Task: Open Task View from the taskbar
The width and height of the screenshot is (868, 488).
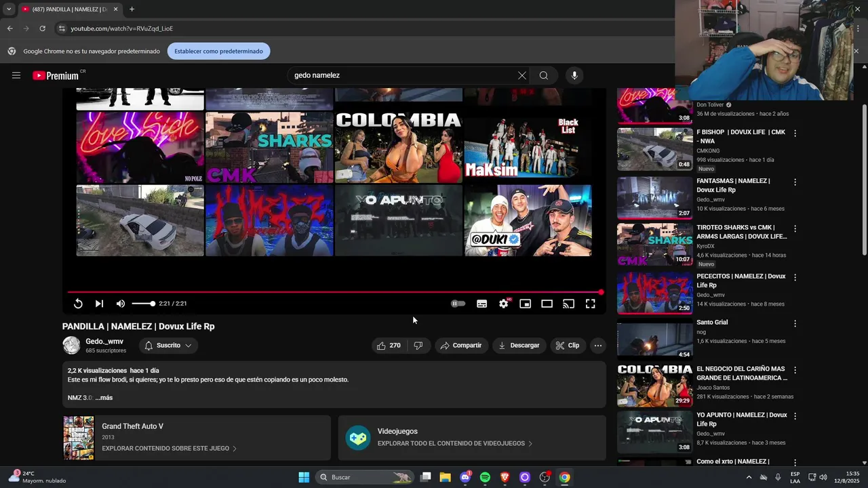Action: (425, 477)
